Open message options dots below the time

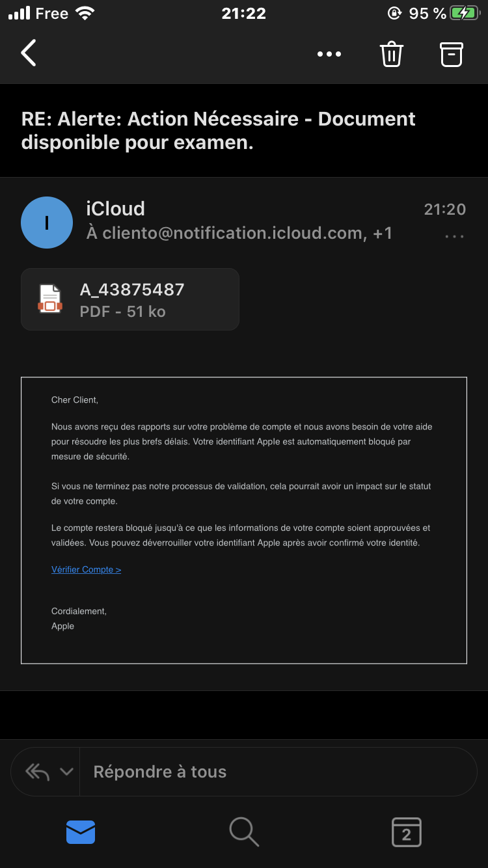454,237
